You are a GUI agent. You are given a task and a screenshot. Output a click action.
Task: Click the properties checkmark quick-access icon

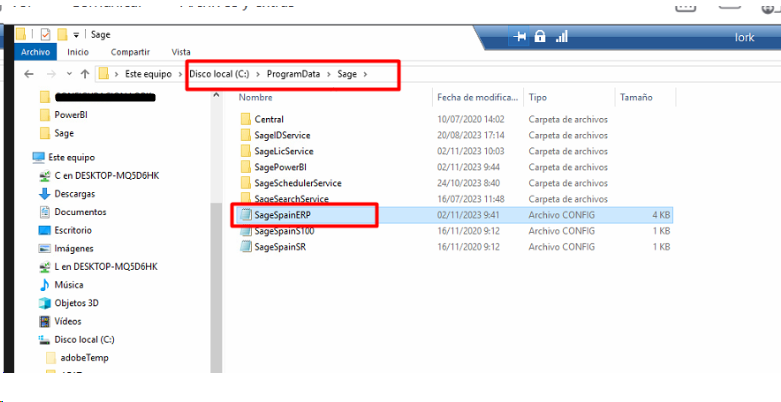coord(45,34)
